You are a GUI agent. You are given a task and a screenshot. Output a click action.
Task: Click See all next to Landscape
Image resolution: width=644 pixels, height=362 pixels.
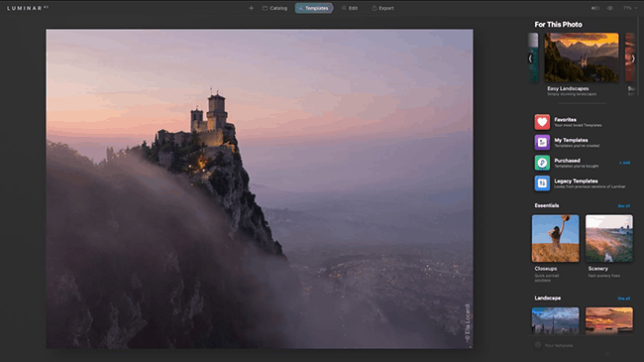coord(624,299)
